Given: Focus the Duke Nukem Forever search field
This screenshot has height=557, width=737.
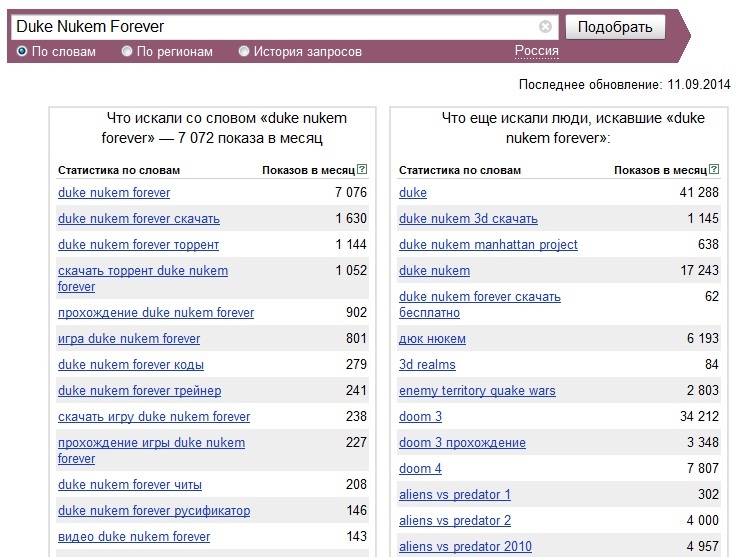Looking at the screenshot, I should [284, 27].
